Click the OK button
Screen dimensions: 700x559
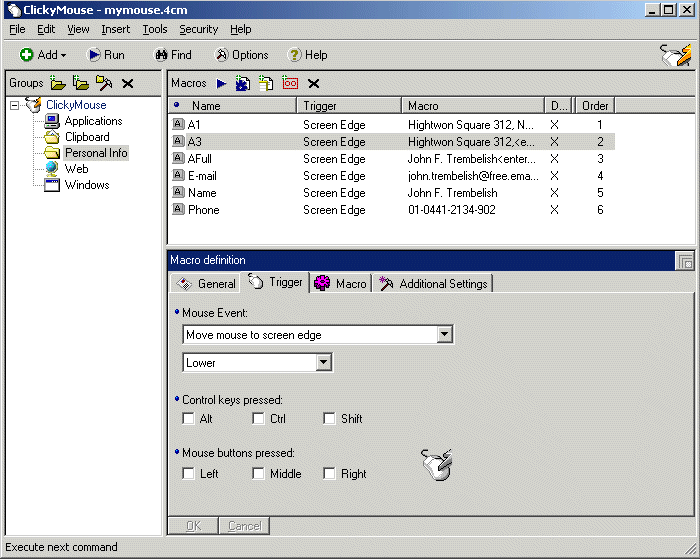click(193, 526)
